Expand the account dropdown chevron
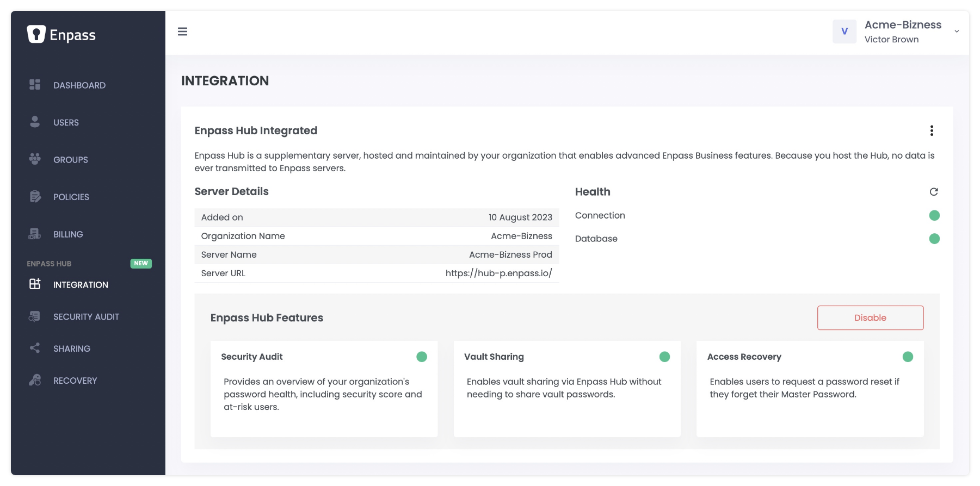This screenshot has height=486, width=980. 957,32
